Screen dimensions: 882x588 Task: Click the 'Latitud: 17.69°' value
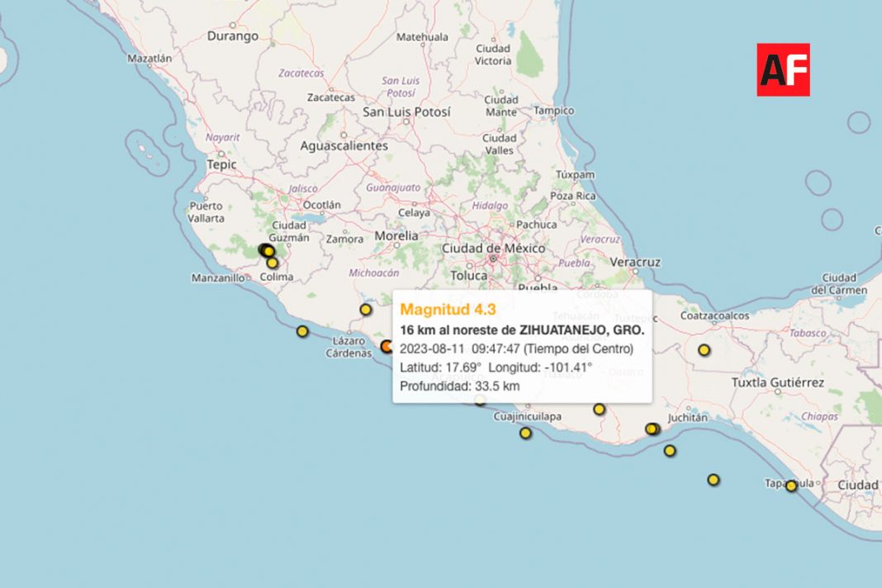click(440, 367)
